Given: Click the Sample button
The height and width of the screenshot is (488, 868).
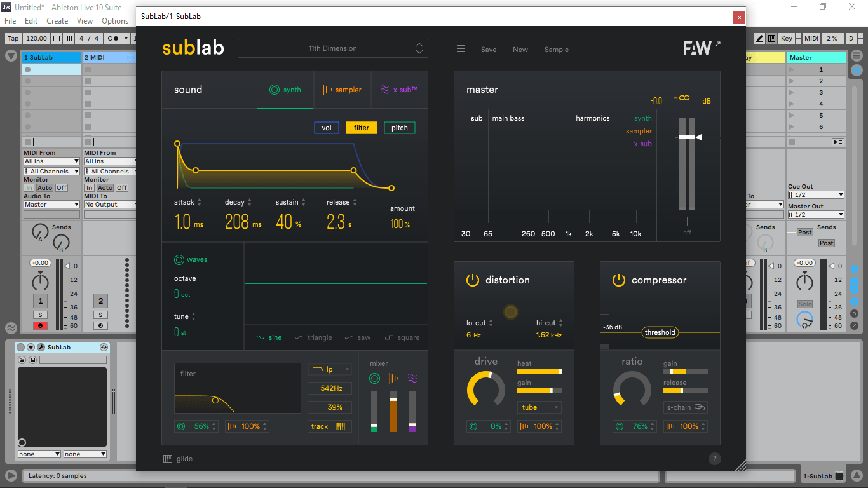Looking at the screenshot, I should pyautogui.click(x=557, y=50).
